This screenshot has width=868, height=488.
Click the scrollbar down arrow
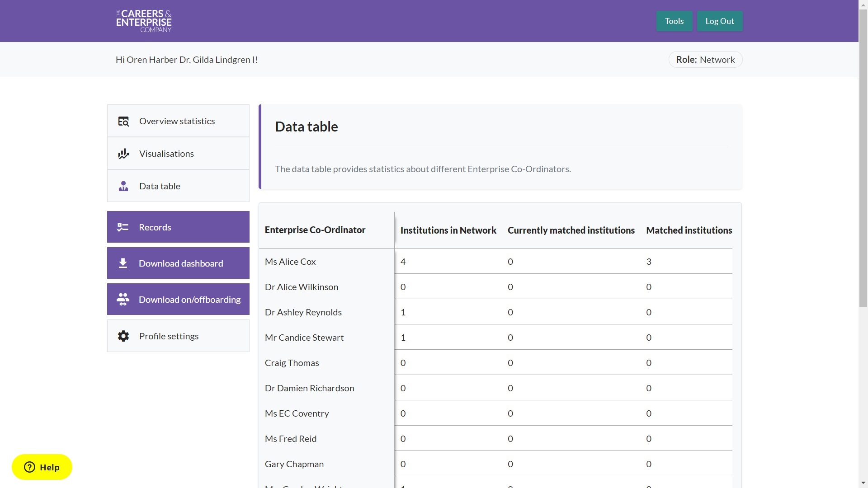pyautogui.click(x=863, y=483)
